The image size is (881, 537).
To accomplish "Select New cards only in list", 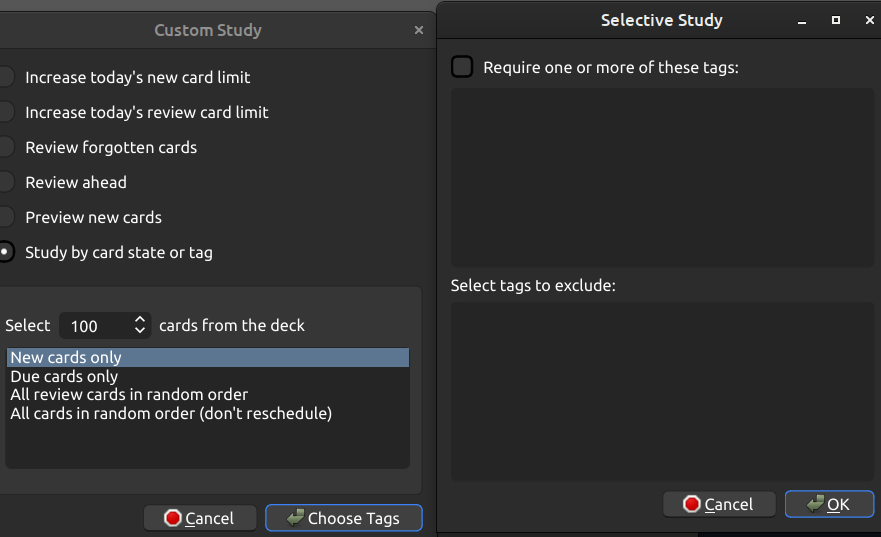I will coord(66,358).
